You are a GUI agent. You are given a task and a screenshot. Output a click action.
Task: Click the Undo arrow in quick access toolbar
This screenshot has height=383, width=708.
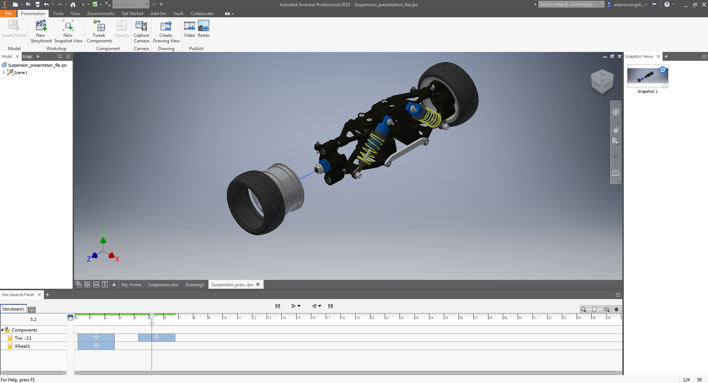[46, 5]
